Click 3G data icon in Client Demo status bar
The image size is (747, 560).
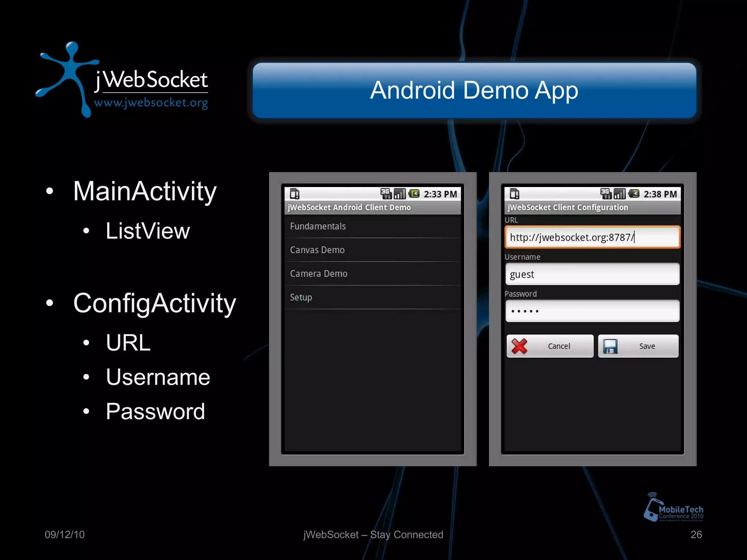(386, 194)
